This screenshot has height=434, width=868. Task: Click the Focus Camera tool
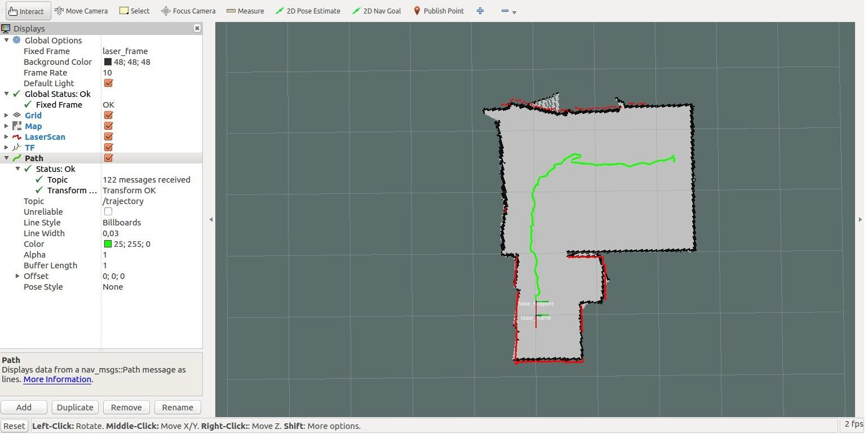pos(188,11)
